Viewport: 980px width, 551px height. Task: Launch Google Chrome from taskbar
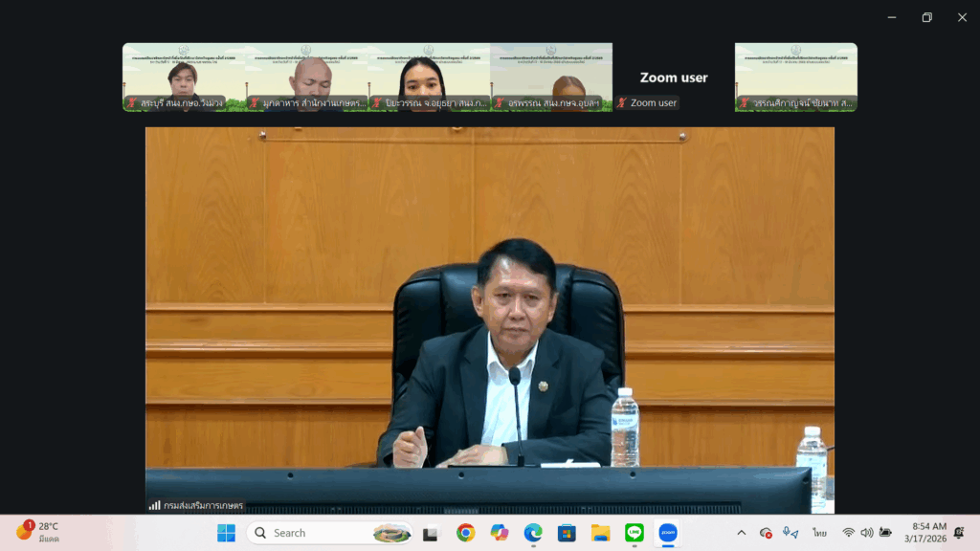coord(466,533)
